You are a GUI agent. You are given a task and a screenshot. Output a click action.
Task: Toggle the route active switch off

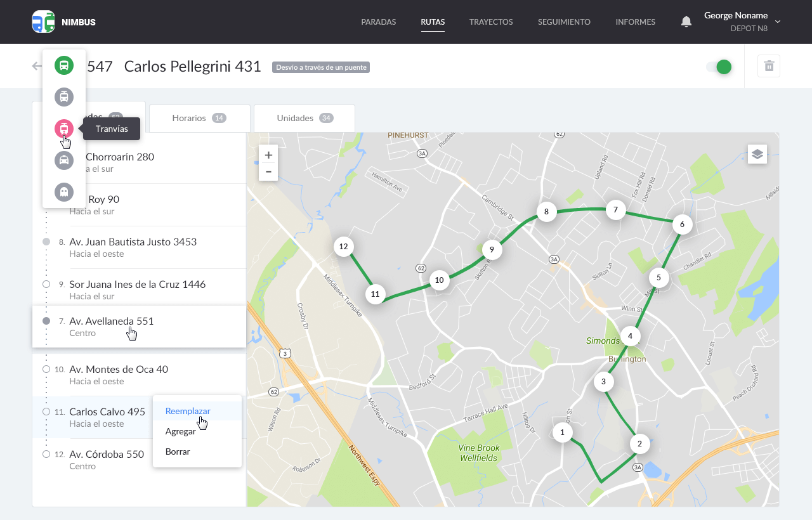coord(719,67)
